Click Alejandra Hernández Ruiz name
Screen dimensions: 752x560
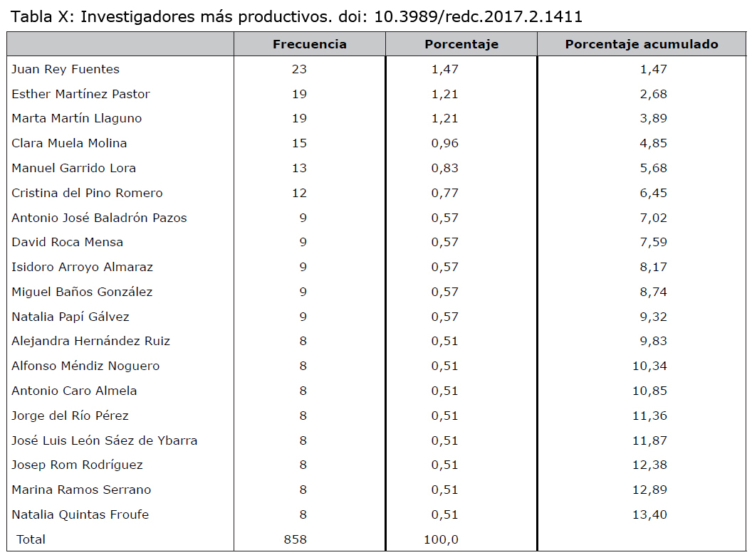[90, 341]
